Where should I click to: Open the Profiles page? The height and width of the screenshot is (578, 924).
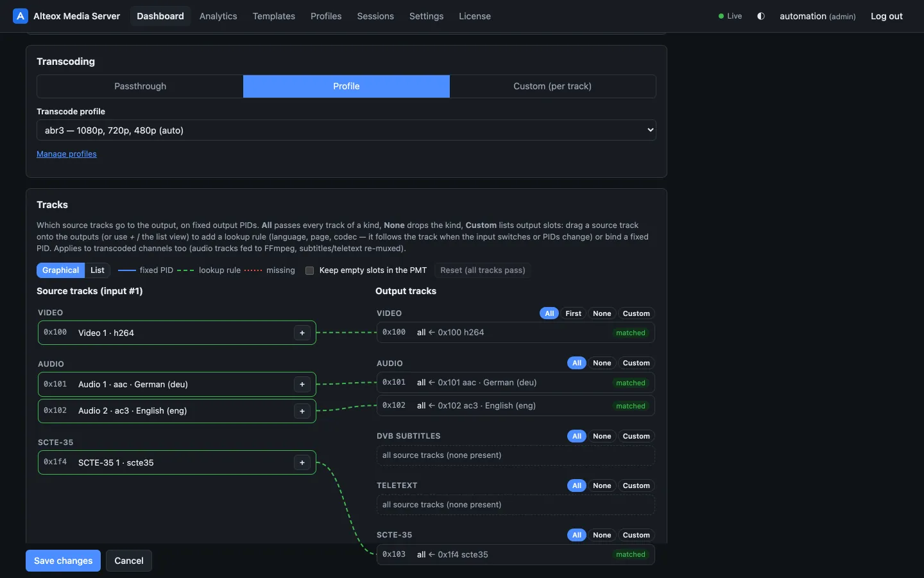pyautogui.click(x=326, y=16)
